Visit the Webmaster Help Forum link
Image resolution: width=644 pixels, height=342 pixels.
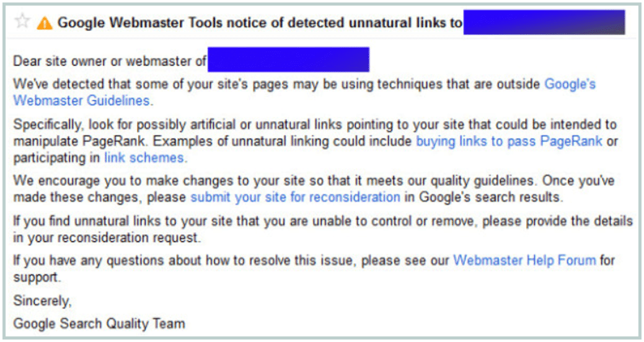coord(524,260)
